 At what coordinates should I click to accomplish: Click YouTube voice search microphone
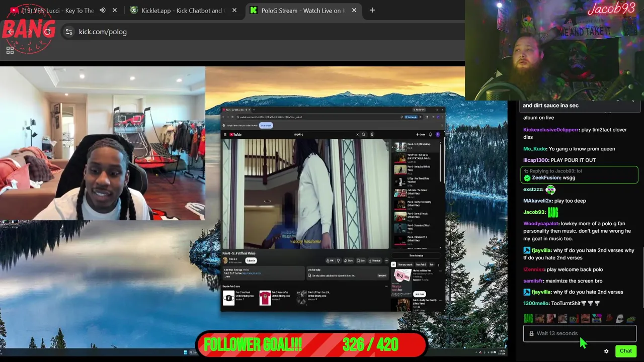point(372,134)
